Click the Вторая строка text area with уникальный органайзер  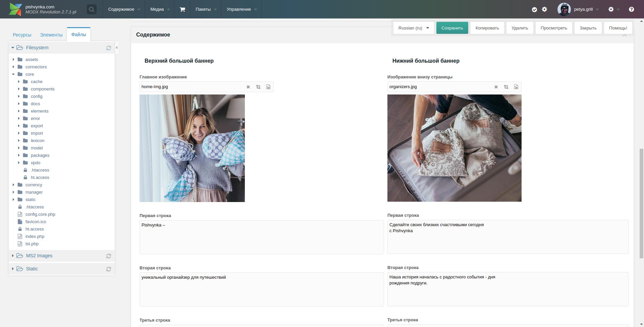[262, 289]
